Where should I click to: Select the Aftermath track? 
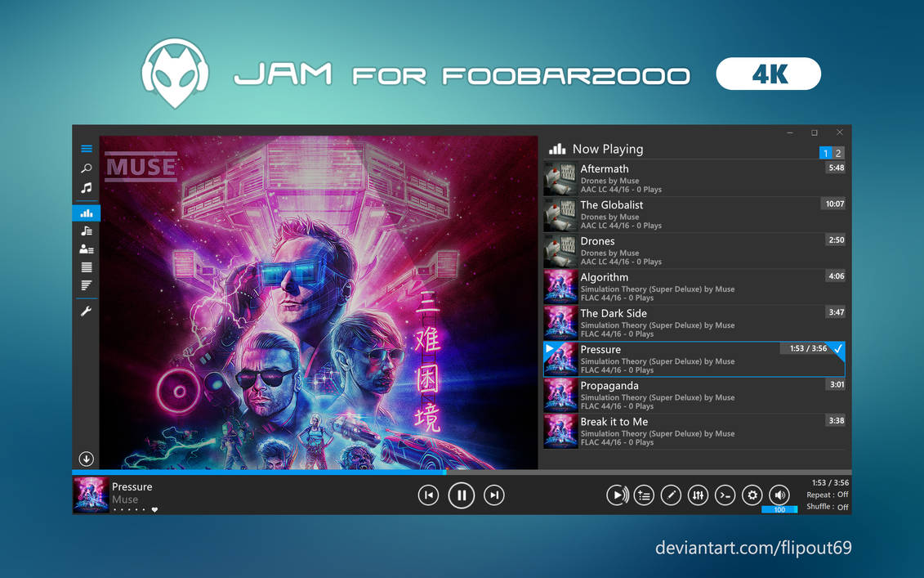[694, 179]
